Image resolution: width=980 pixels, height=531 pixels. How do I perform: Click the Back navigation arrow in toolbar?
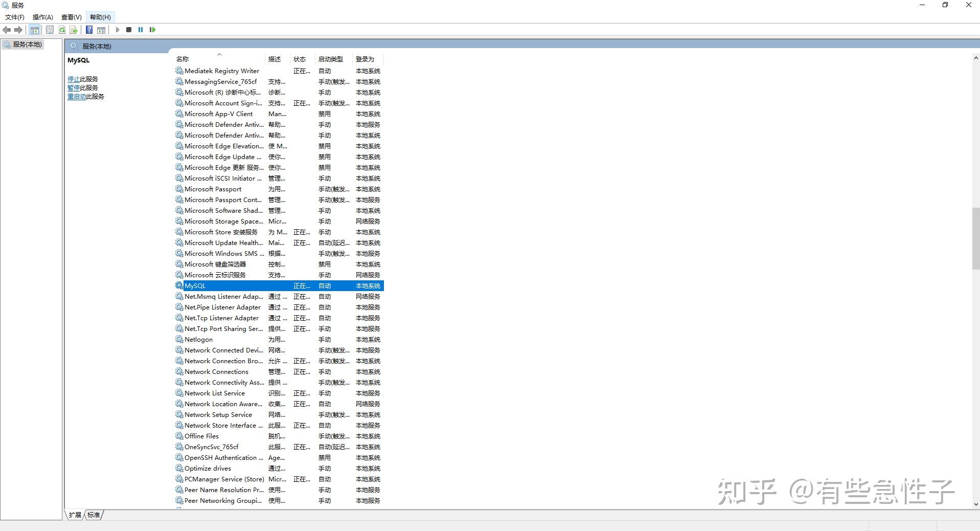click(7, 30)
